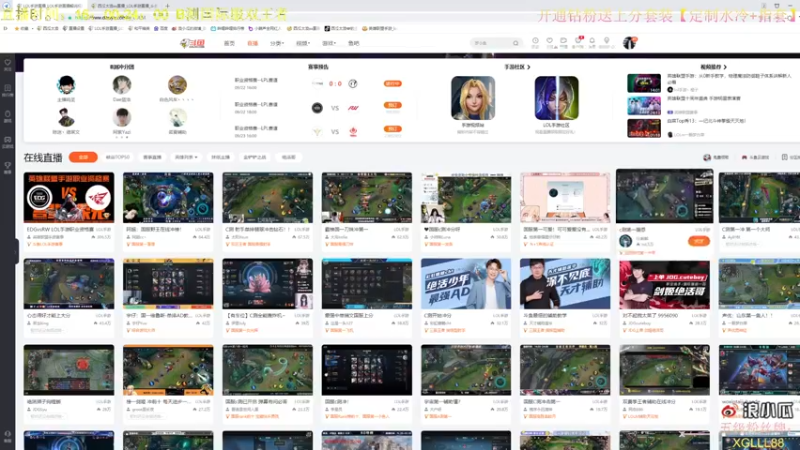
Task: Open the EDG vs RW match stream
Action: (x=69, y=197)
